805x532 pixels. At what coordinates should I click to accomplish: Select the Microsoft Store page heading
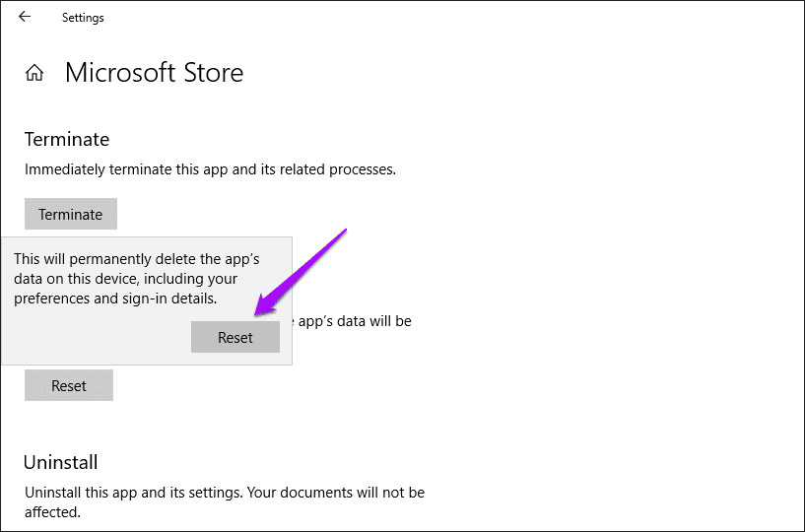click(x=154, y=72)
